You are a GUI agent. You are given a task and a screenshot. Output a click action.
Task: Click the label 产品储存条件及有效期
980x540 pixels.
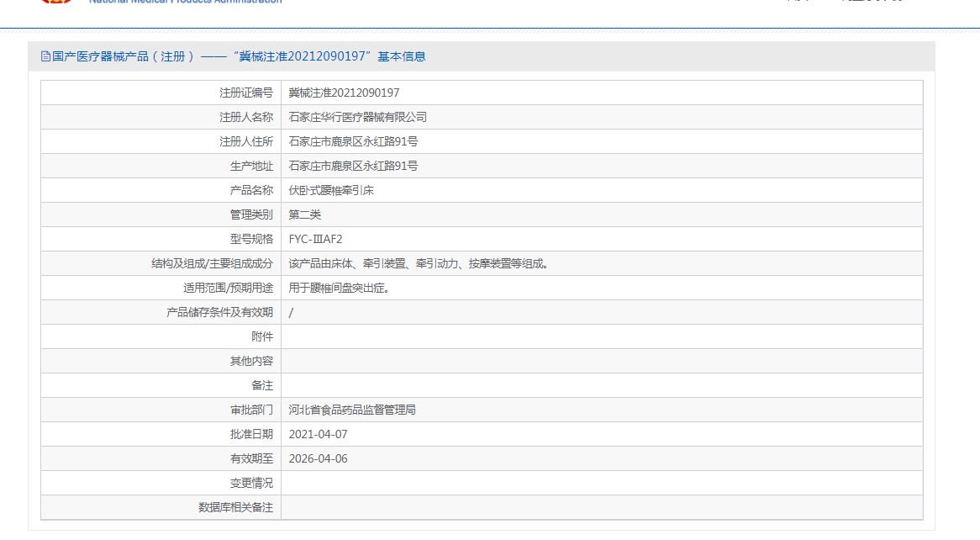tap(220, 312)
